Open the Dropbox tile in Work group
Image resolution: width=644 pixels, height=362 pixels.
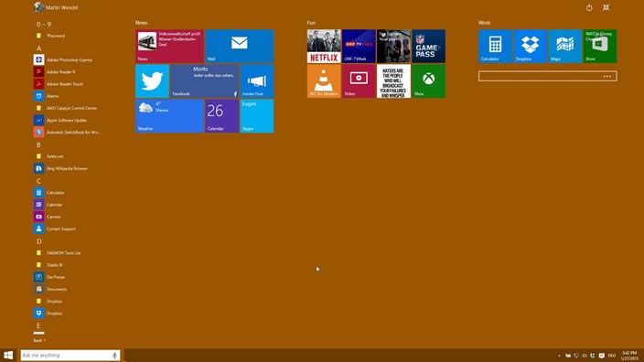click(x=530, y=46)
